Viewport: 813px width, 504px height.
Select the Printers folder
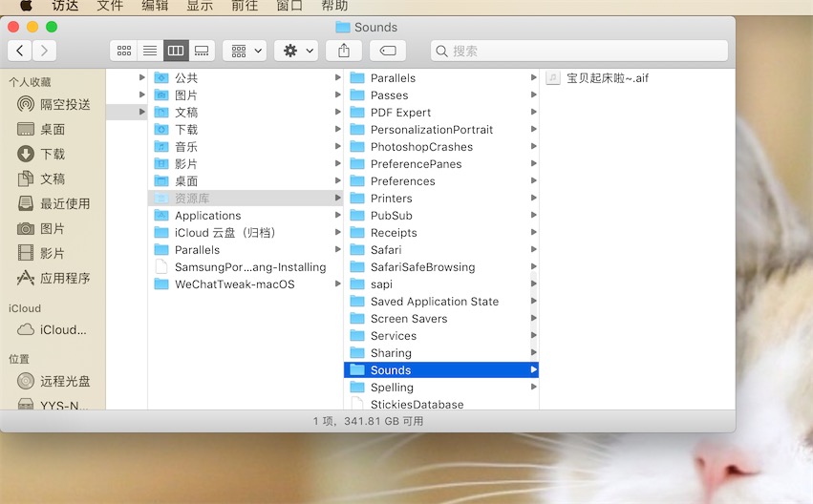coord(441,198)
